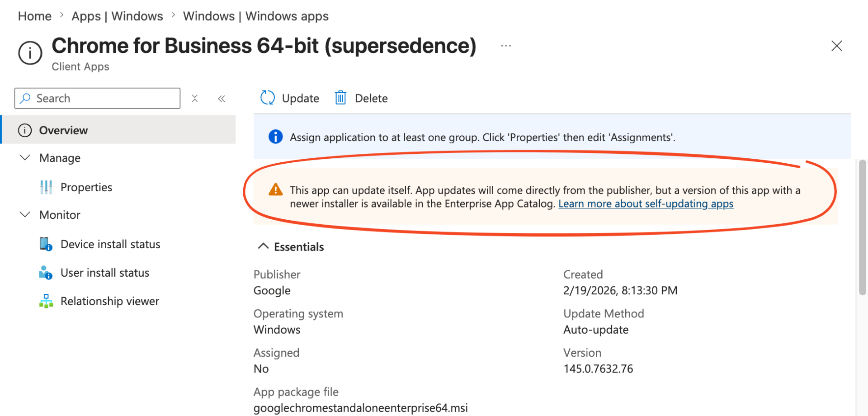868x416 pixels.
Task: Select the Auto-update value
Action: [596, 330]
